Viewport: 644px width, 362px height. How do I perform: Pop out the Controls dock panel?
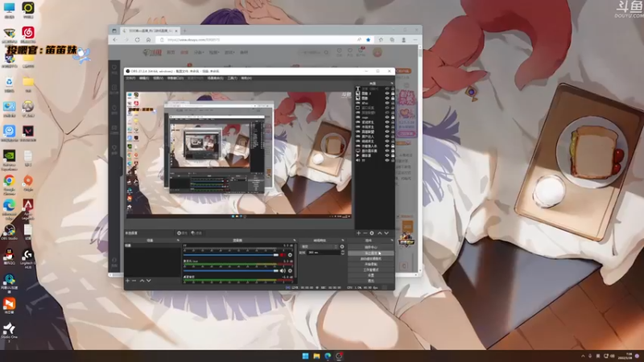tap(391, 241)
